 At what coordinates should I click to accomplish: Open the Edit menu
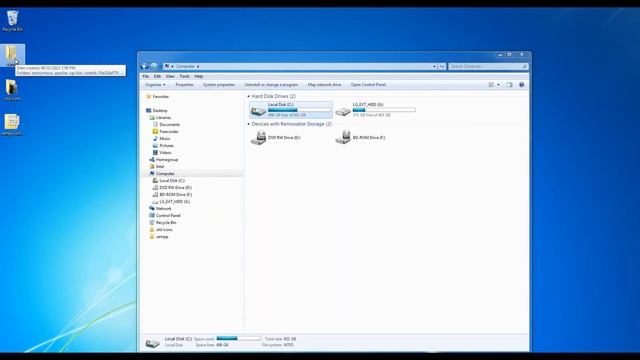point(157,76)
